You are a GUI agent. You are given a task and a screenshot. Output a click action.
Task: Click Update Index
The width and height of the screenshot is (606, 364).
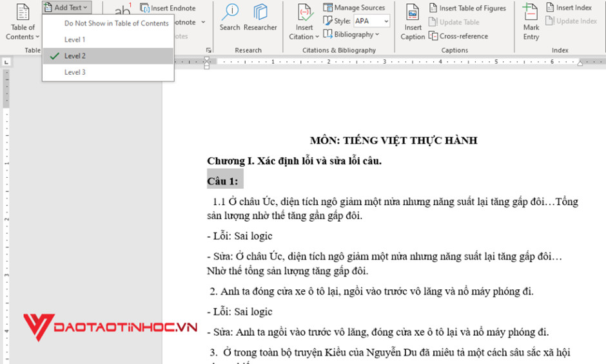click(571, 21)
